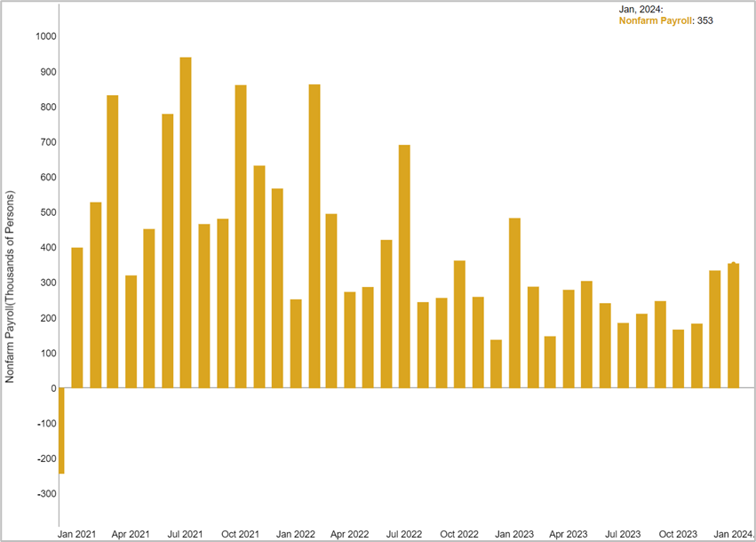
Task: Click the '500' y-axis tick value
Action: [x=48, y=212]
